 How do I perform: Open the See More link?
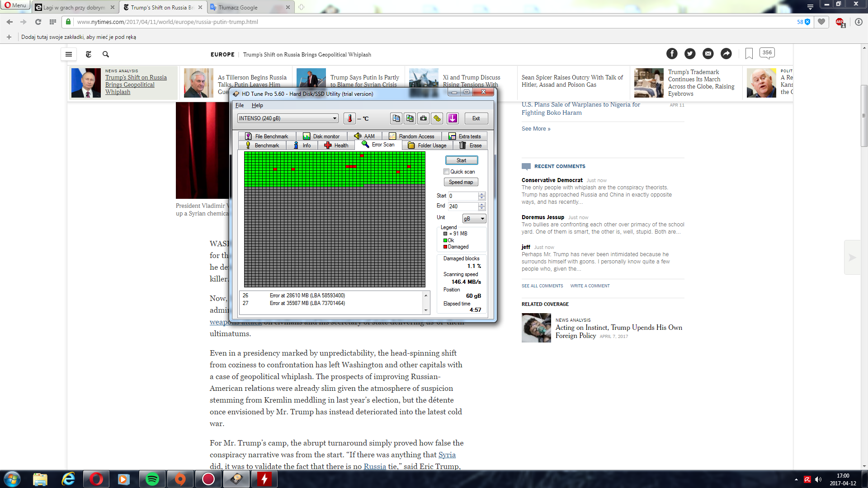click(x=536, y=129)
